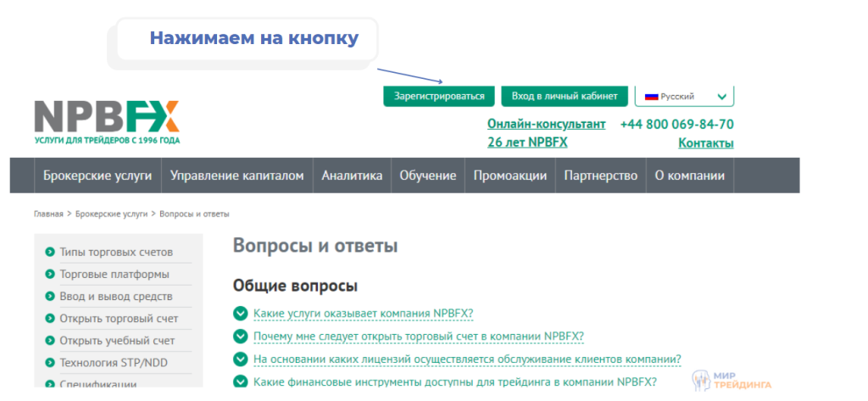Open Брокерские услуги menu
The width and height of the screenshot is (868, 401).
97,176
